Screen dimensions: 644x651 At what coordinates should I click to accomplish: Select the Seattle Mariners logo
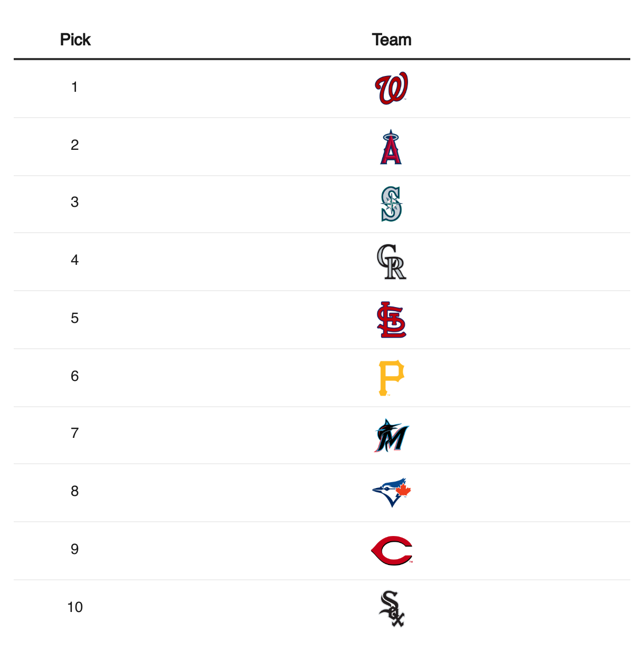[x=391, y=204]
